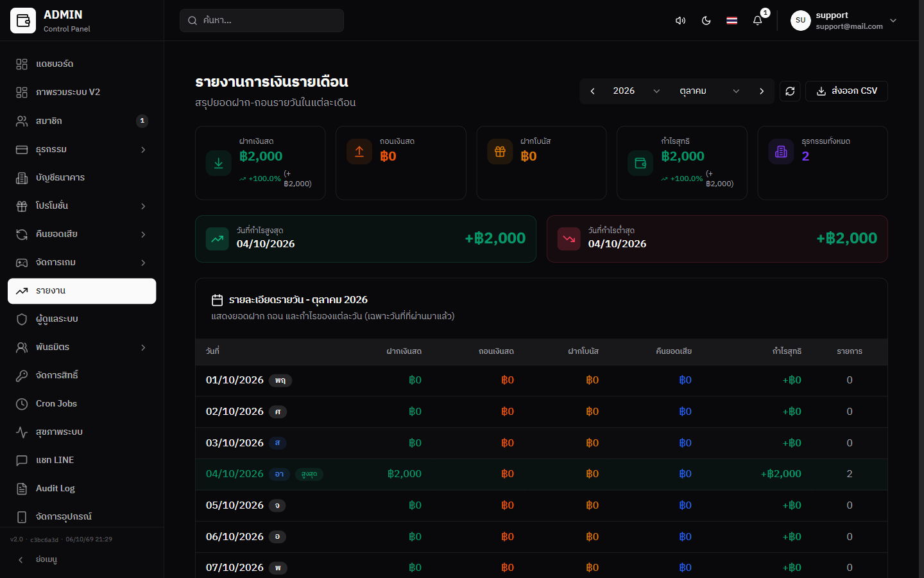The height and width of the screenshot is (578, 924).
Task: Open the ตุลาคม month dropdown
Action: 710,91
